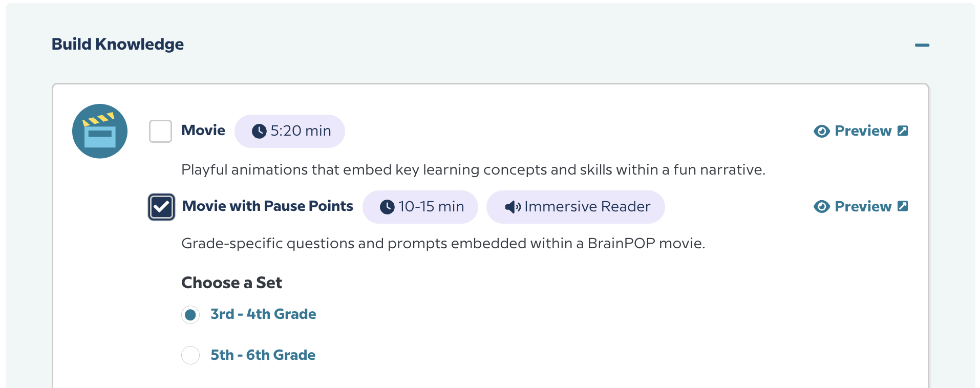
Task: Enable the Movie checkbox
Action: tap(160, 131)
